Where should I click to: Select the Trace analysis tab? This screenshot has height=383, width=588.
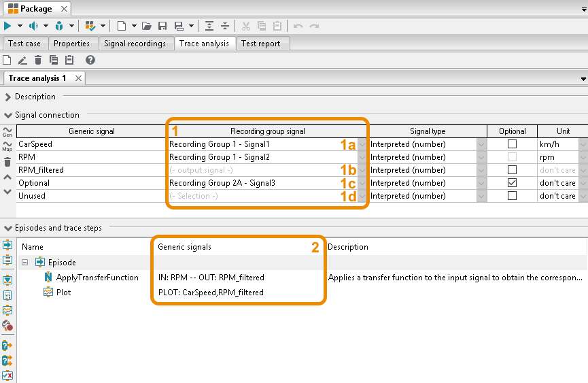[205, 43]
